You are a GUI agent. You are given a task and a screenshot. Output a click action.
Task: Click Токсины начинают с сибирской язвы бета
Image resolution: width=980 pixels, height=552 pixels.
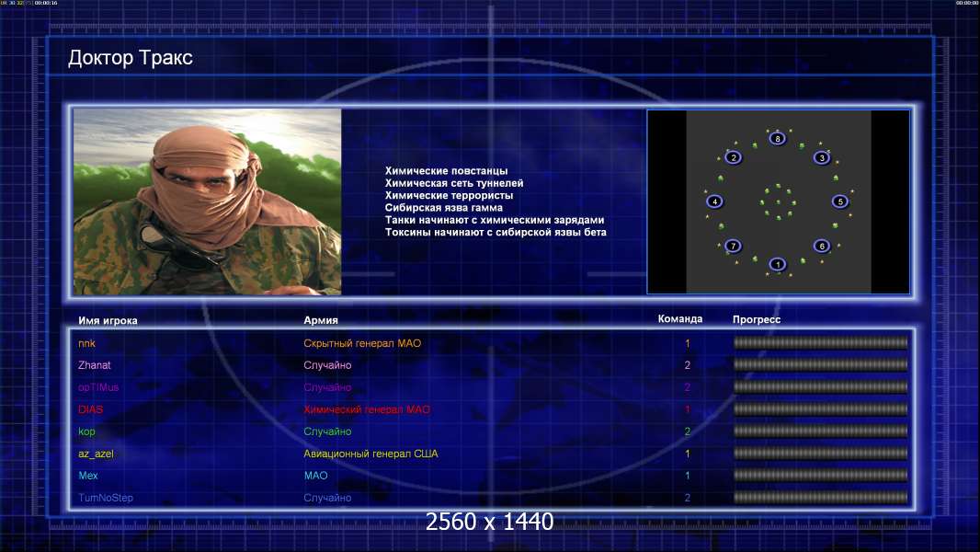coord(496,232)
